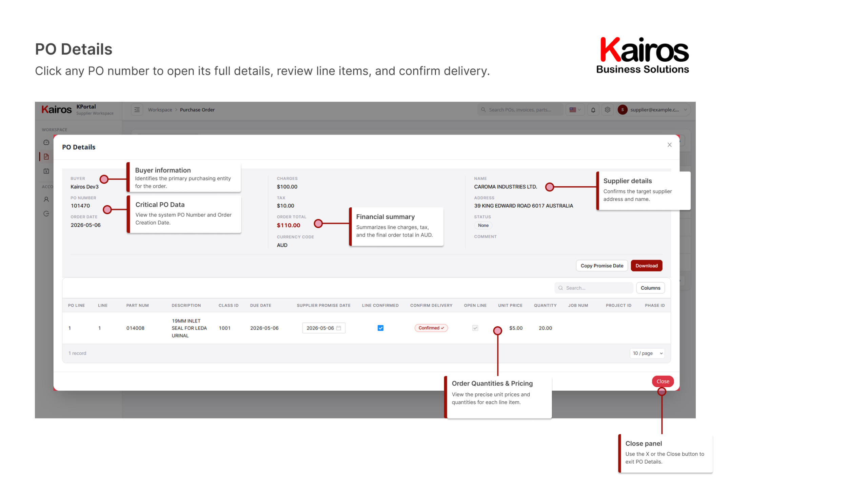Open the language flag dropdown
Image resolution: width=868 pixels, height=491 pixels.
[575, 110]
